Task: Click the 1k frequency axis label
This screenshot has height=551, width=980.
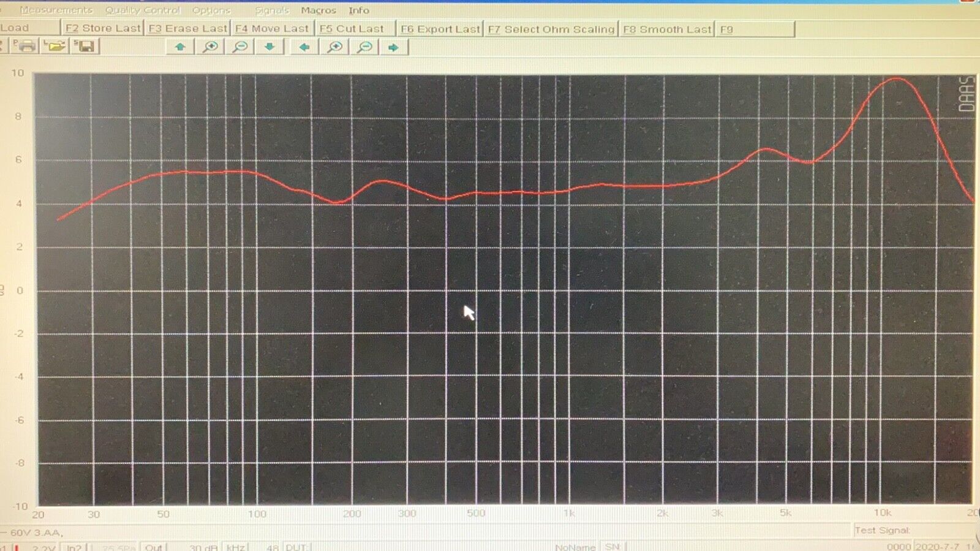Action: click(x=569, y=513)
